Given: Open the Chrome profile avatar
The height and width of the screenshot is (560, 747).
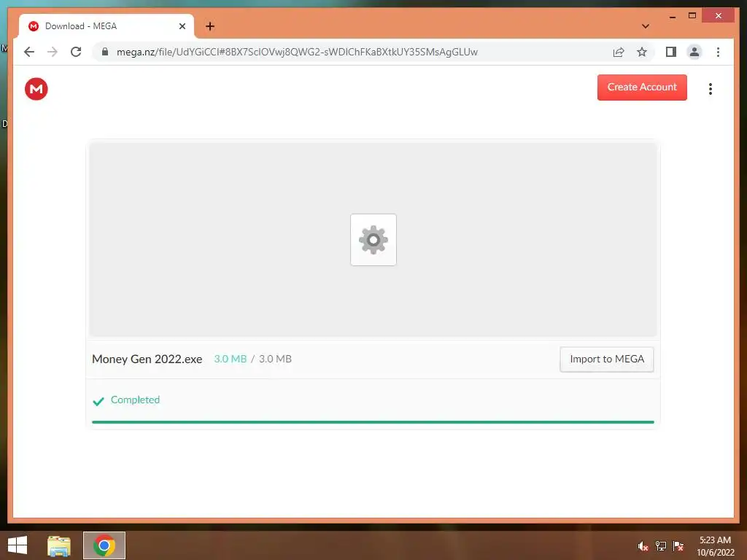Looking at the screenshot, I should point(694,52).
